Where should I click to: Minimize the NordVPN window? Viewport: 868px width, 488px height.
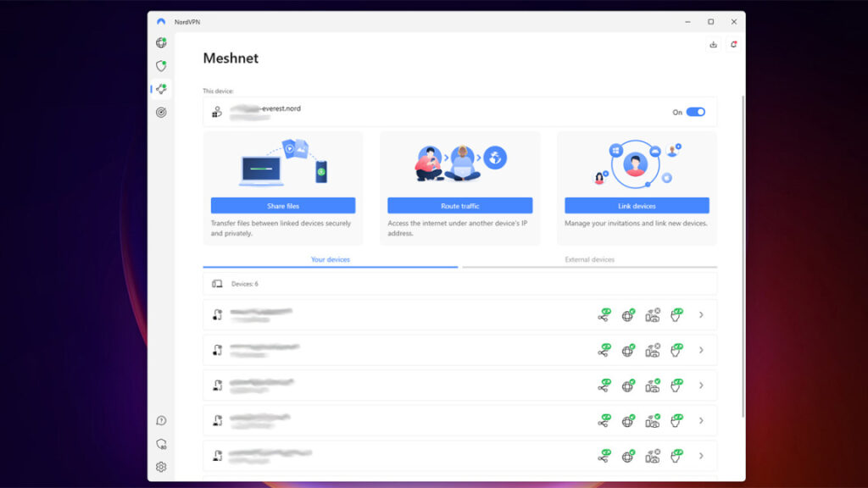point(688,22)
